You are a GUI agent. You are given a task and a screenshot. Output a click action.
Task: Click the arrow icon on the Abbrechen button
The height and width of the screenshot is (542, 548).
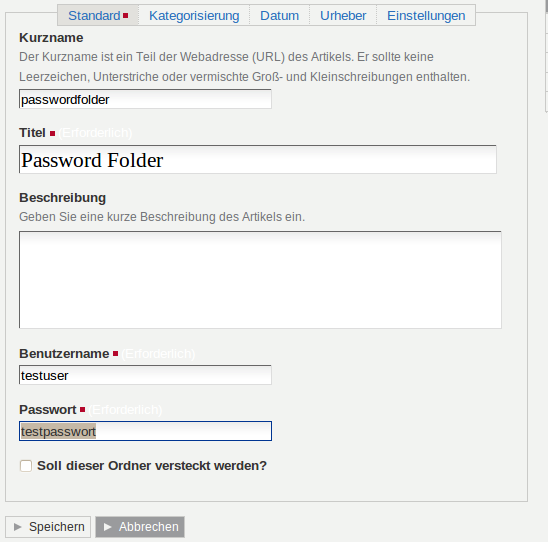108,527
